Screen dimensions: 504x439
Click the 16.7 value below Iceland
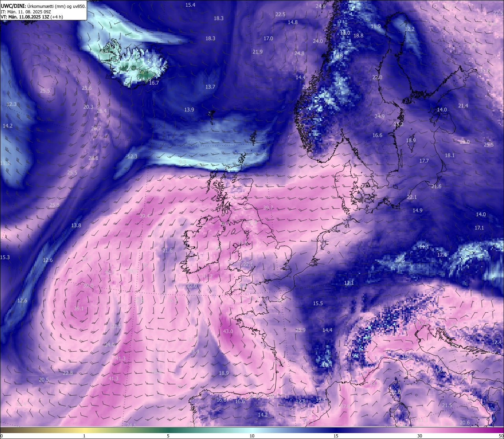click(154, 83)
